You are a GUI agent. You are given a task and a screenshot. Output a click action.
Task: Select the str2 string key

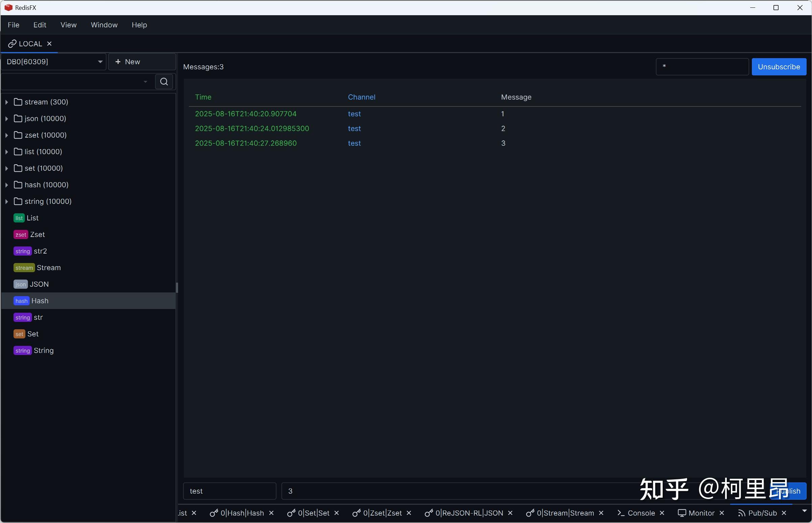click(x=40, y=251)
